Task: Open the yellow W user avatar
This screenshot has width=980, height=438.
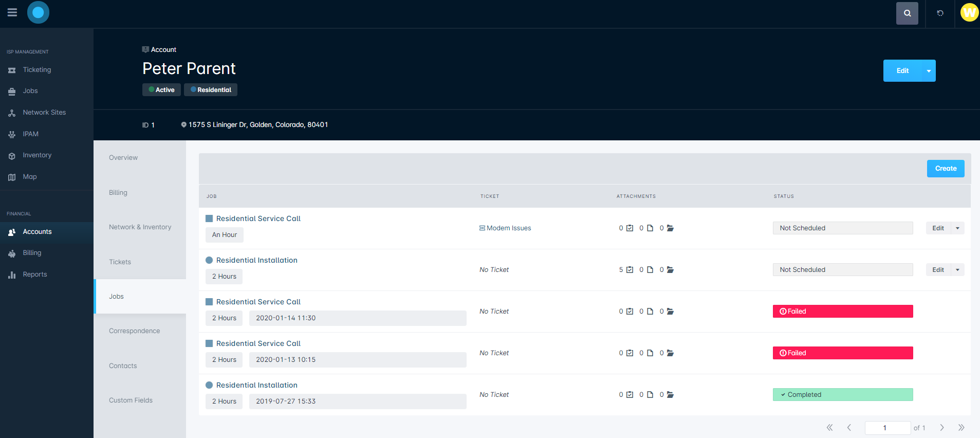Action: [x=969, y=12]
